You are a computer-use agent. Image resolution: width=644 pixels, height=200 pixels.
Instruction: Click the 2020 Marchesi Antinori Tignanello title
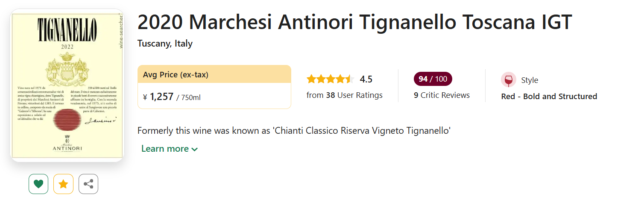(x=354, y=23)
